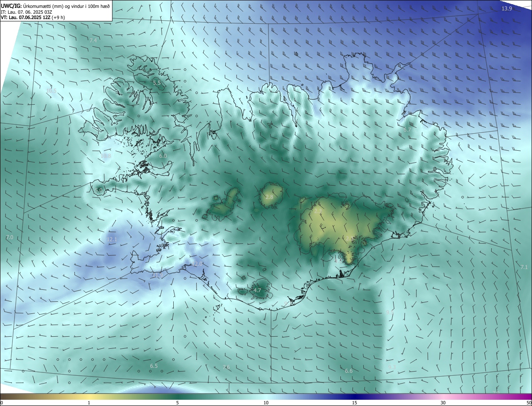Select the VT: Lau. 07.06.2025 12Z (+9 h) line

[33, 17]
